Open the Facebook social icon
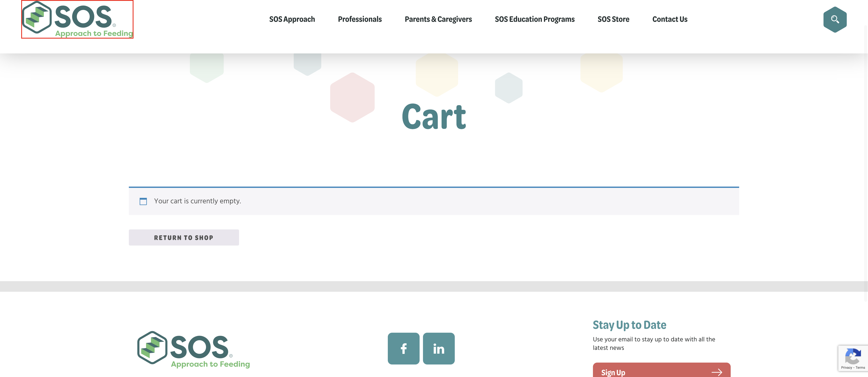 pyautogui.click(x=403, y=348)
